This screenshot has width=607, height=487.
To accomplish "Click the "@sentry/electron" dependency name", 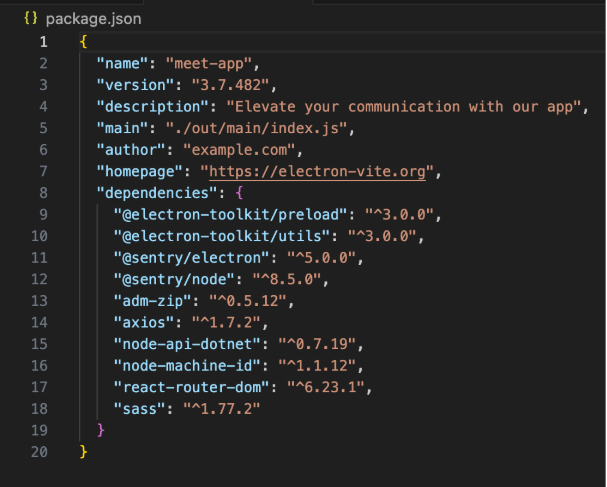I will coord(192,258).
